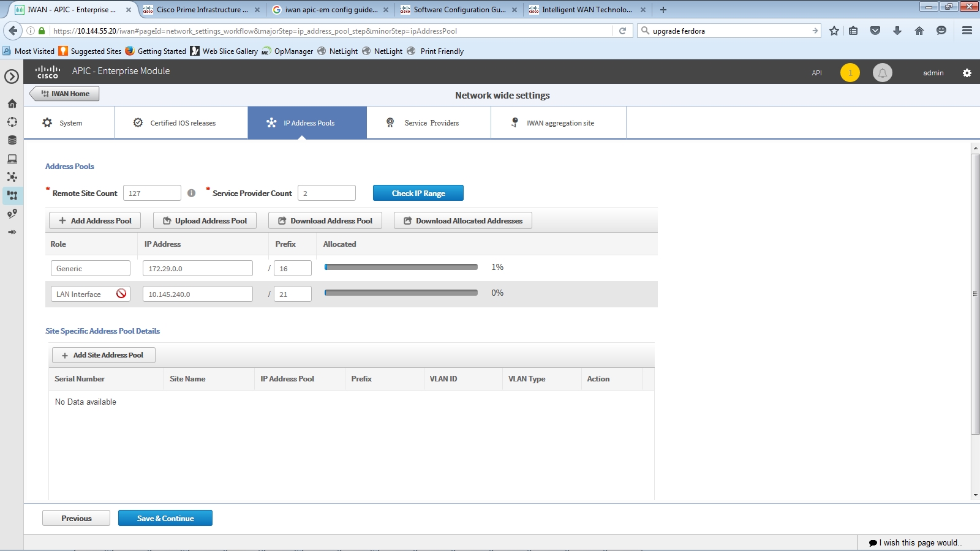This screenshot has height=551, width=980.
Task: Click the 1% allocation progress bar
Action: point(401,267)
